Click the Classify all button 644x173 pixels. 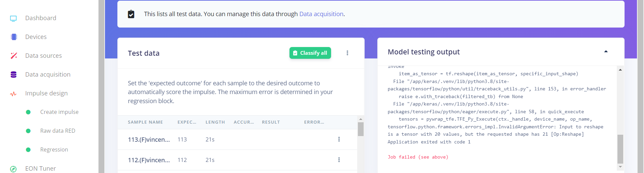point(310,53)
